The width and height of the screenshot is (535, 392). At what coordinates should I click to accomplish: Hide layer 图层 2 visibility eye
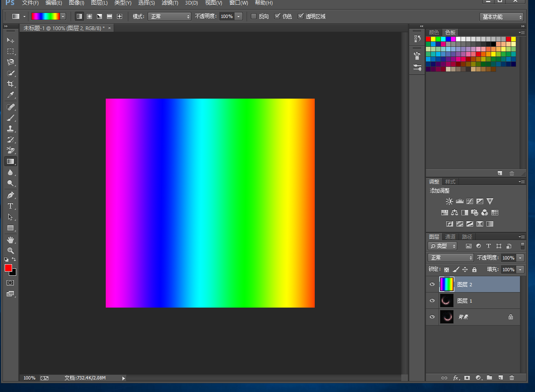432,284
